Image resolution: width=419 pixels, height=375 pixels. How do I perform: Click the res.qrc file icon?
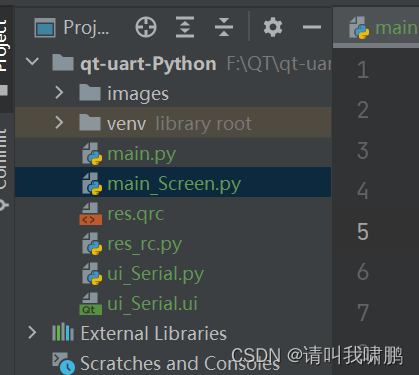tap(90, 214)
